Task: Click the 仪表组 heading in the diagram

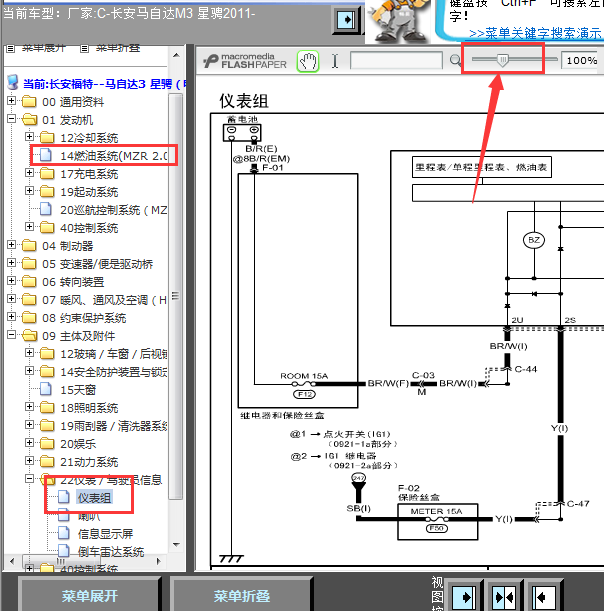Action: pyautogui.click(x=244, y=101)
